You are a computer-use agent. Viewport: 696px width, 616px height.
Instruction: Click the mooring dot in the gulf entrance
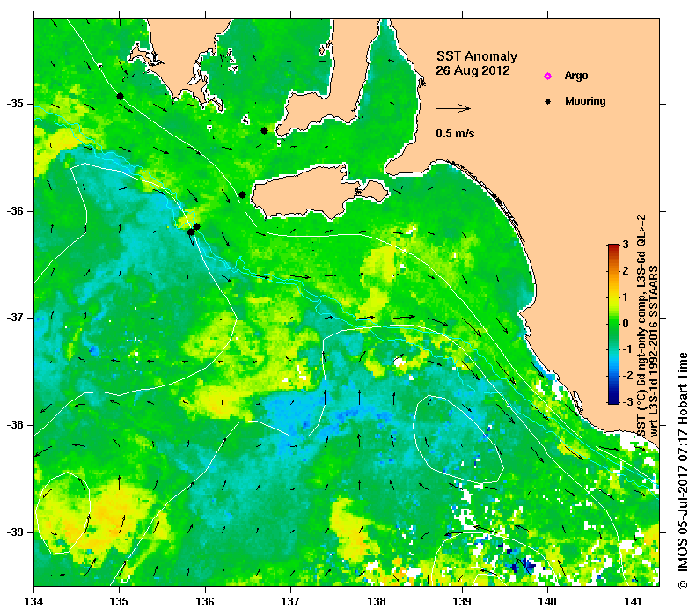[x=264, y=130]
